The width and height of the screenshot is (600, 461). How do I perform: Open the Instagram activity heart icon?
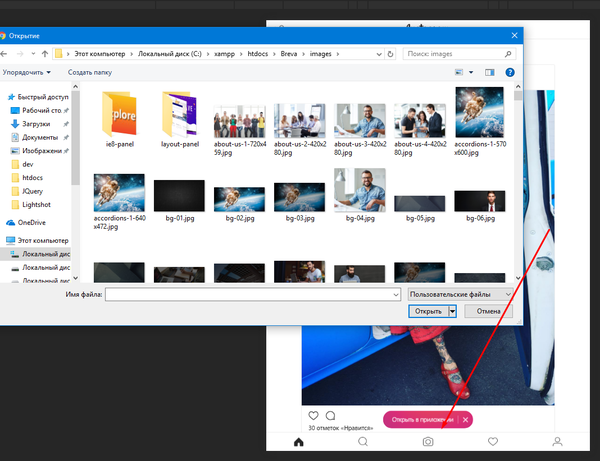coord(493,441)
